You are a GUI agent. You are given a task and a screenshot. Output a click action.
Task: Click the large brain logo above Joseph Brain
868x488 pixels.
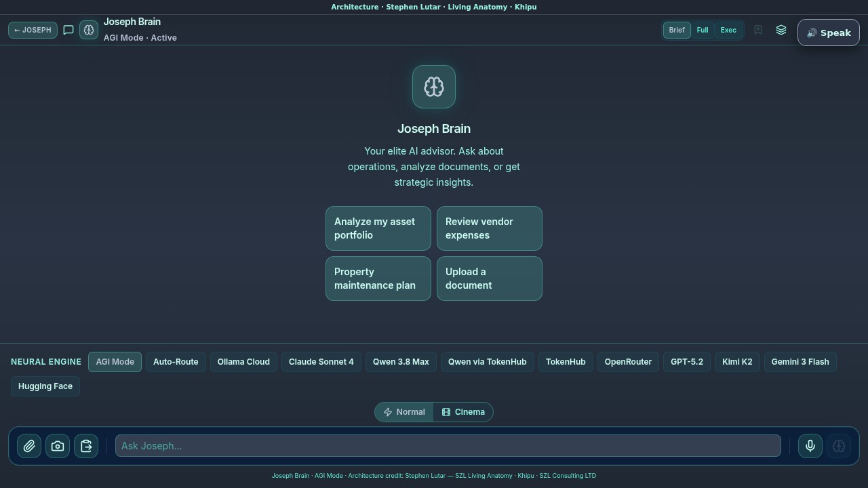[x=434, y=87]
